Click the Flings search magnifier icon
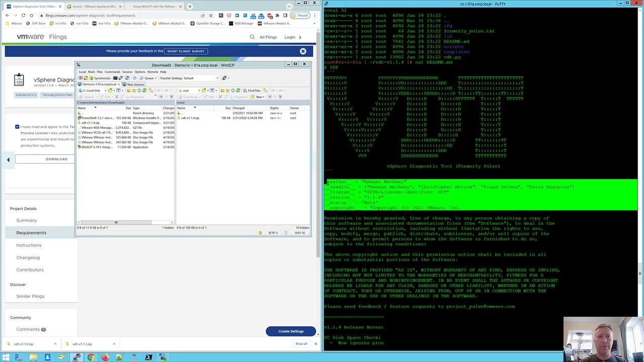 click(252, 37)
